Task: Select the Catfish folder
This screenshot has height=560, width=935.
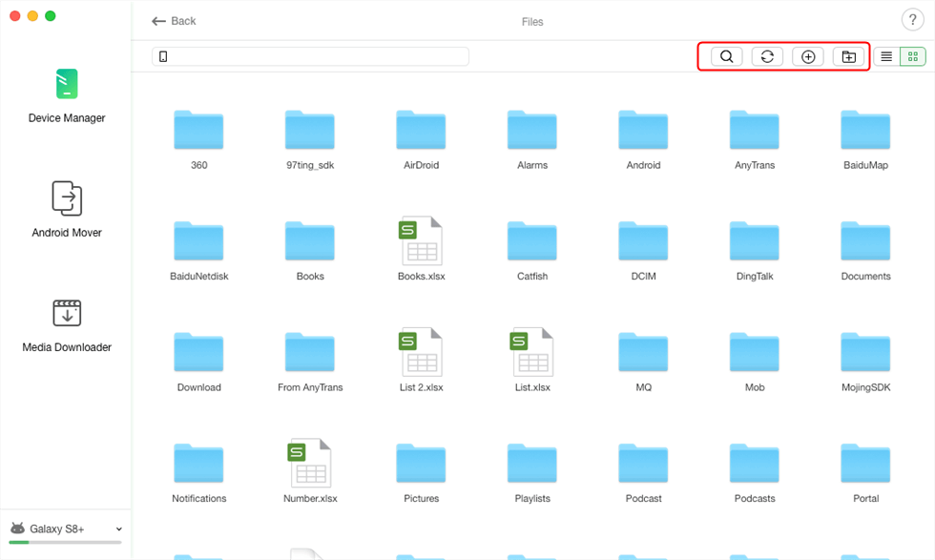Action: (x=532, y=251)
